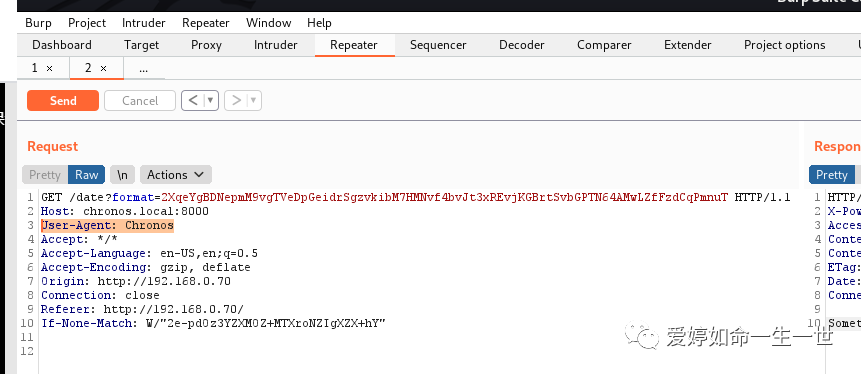Expand the Actions dropdown menu
The width and height of the screenshot is (861, 374).
tap(176, 175)
